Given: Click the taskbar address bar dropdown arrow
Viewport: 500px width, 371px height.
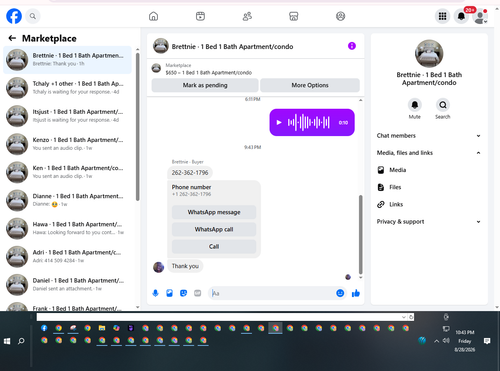Looking at the screenshot, I should (404, 317).
